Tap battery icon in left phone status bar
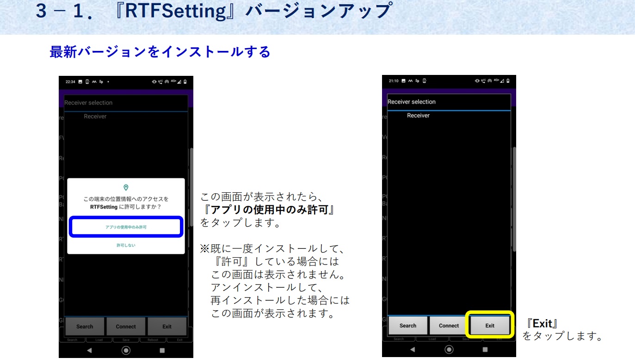Screen dimensions: 635x364 pos(185,82)
